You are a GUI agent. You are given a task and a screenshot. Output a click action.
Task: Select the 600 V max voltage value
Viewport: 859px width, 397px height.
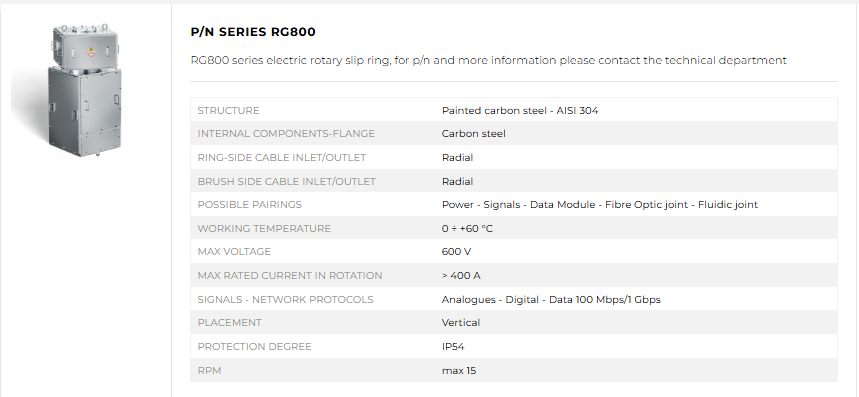click(456, 252)
